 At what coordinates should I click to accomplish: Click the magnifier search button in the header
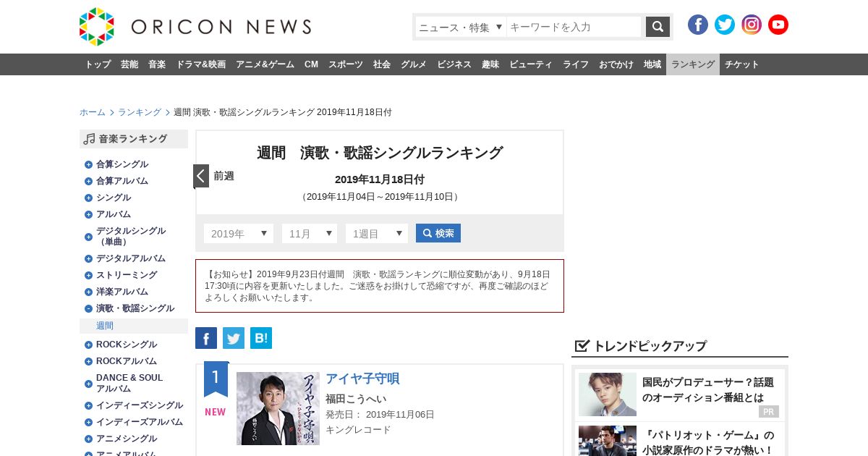coord(658,27)
